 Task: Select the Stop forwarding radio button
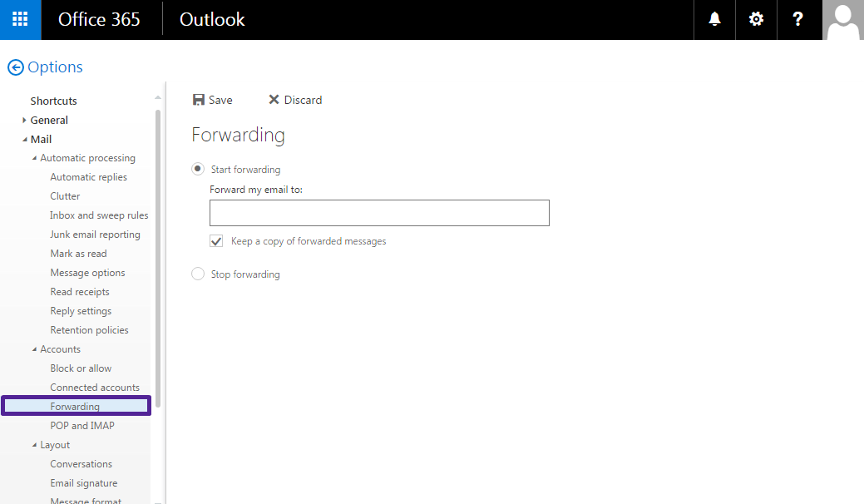pyautogui.click(x=198, y=274)
